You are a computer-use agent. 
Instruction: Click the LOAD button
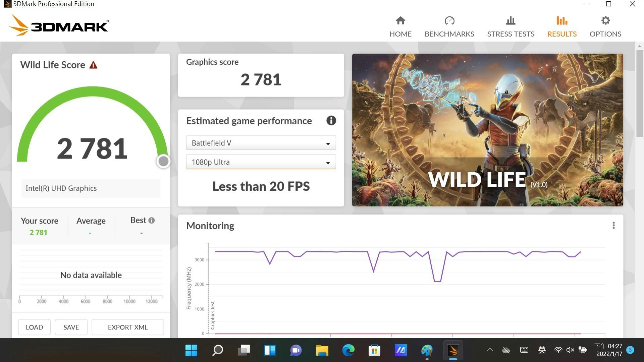coord(35,327)
